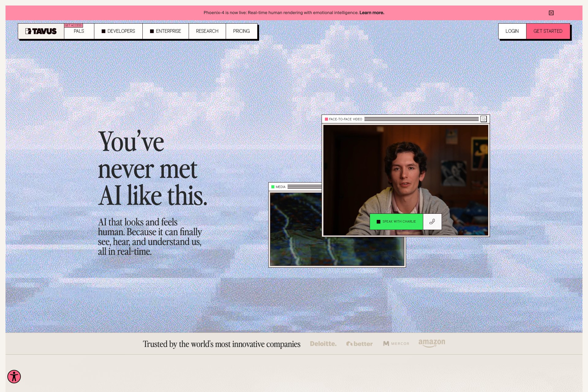Click the Login button

512,31
